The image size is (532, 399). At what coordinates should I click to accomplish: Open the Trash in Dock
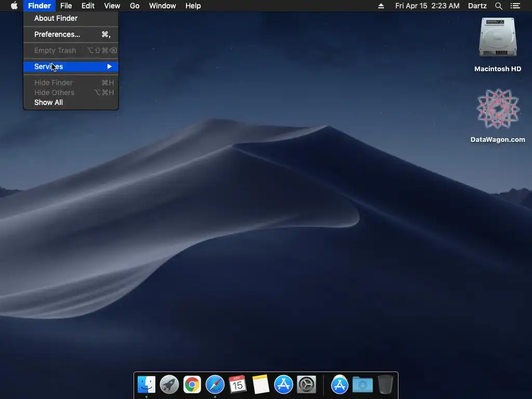click(x=385, y=384)
